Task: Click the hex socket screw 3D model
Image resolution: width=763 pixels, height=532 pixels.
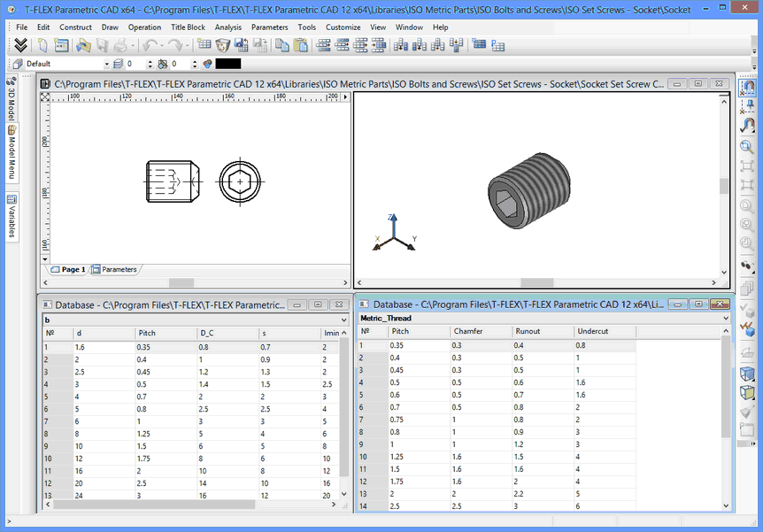Action: coord(529,190)
